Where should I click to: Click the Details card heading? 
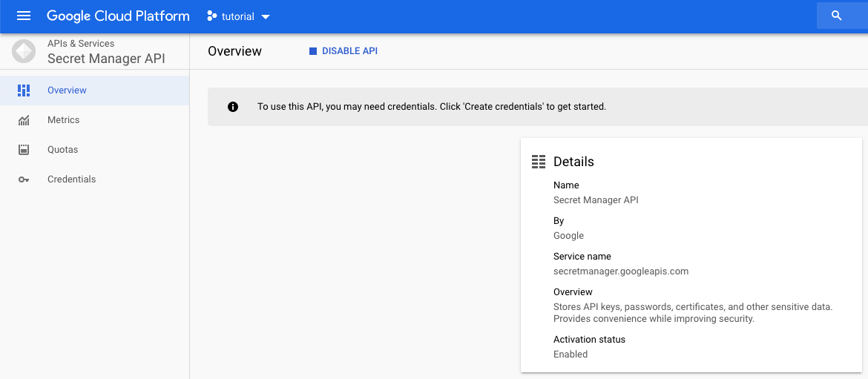[573, 162]
